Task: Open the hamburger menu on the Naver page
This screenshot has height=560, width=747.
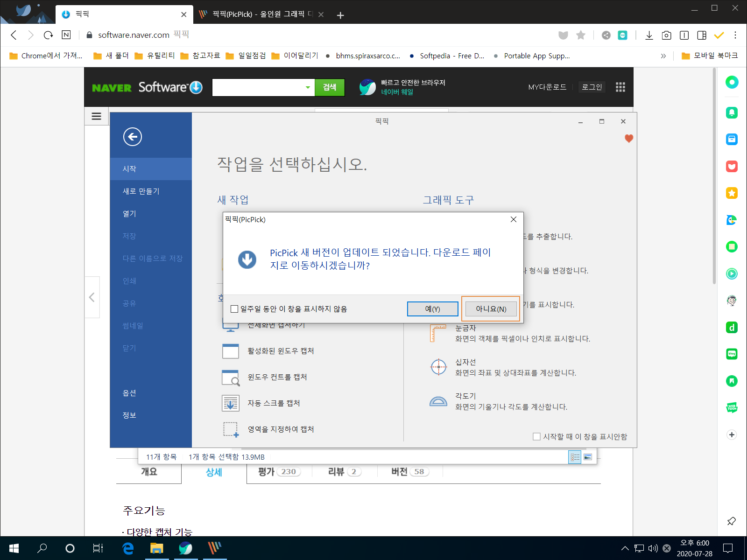Action: tap(97, 116)
